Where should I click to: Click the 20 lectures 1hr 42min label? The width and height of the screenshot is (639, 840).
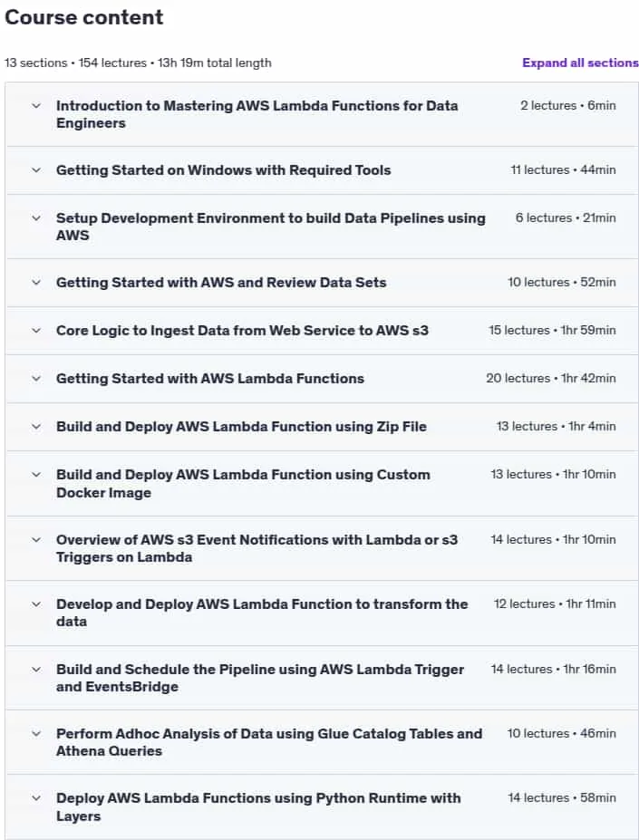coord(551,378)
